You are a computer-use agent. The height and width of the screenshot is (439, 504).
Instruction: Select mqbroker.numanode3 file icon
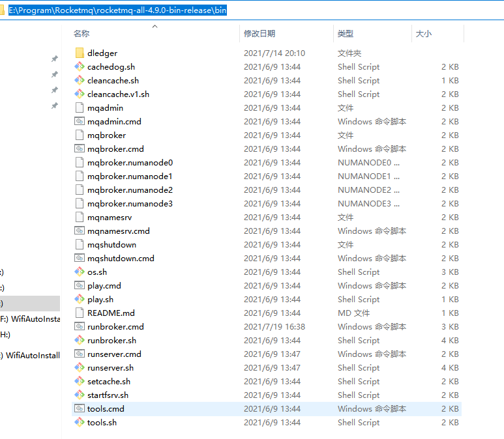80,203
